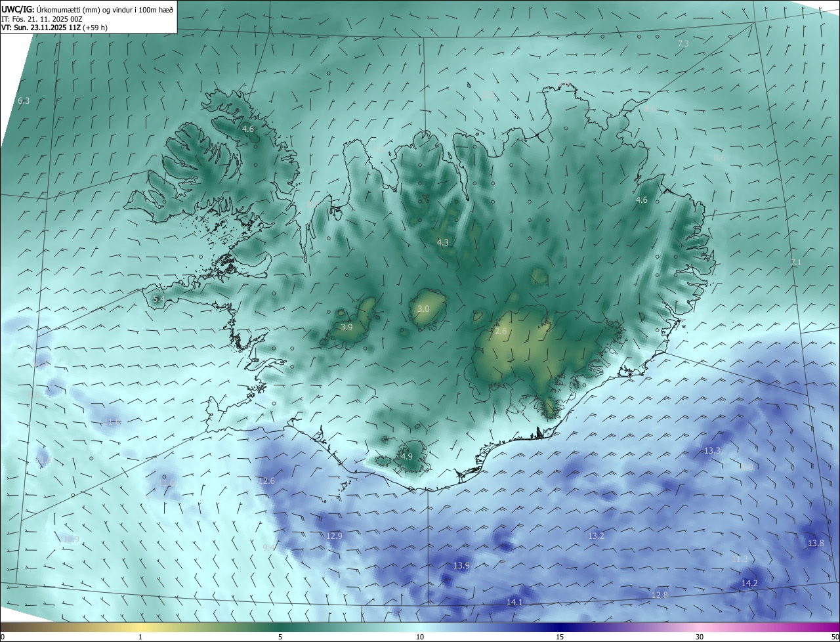The image size is (840, 642).
Task: Click the 12.6 value on the map
Action: (x=267, y=481)
